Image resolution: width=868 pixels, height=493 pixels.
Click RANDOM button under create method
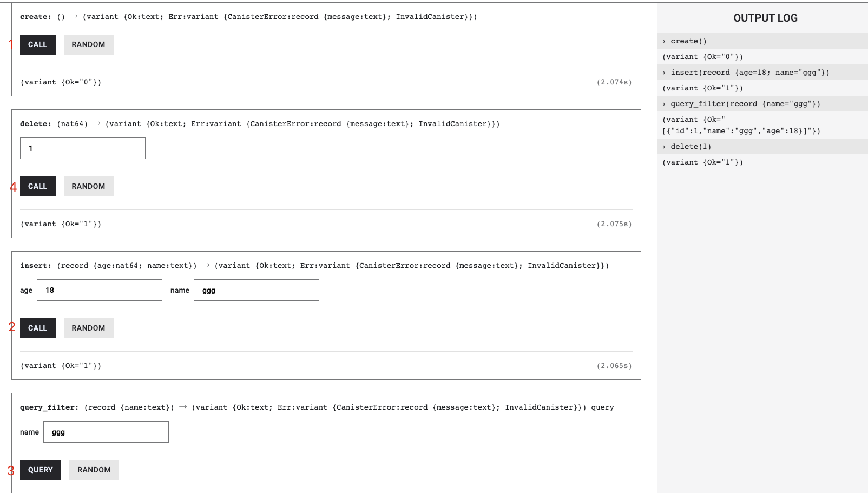[88, 44]
